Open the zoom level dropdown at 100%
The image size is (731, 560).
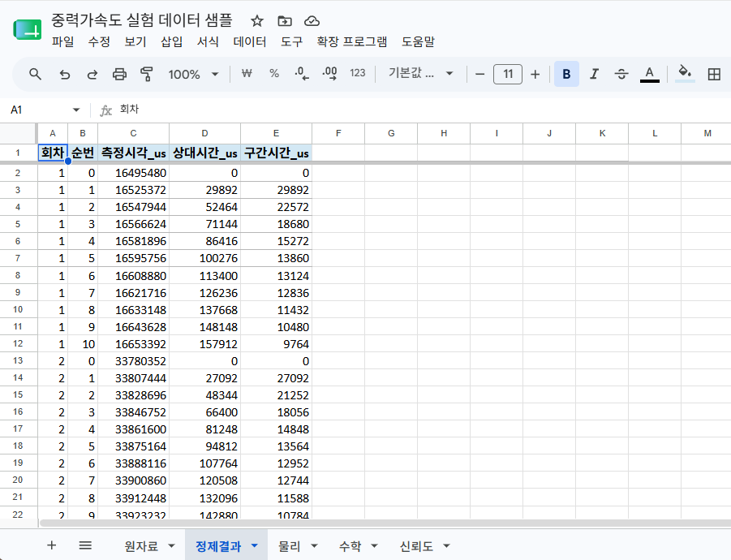193,74
